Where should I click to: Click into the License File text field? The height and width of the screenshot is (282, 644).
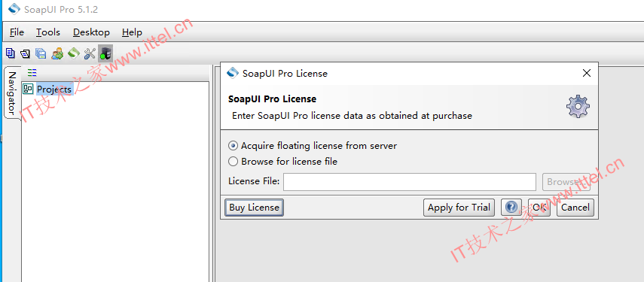tap(410, 181)
